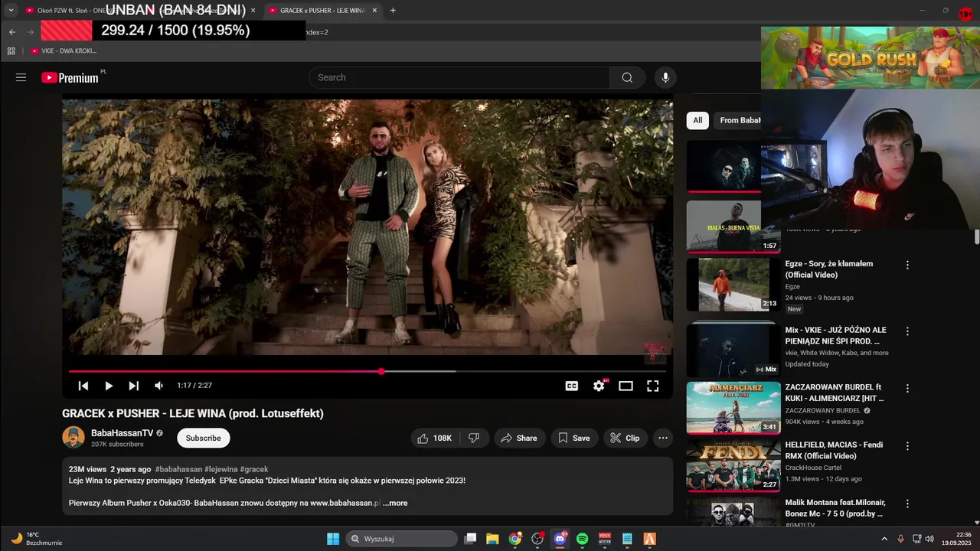Subscribe to BabaHassanTV
Image resolution: width=980 pixels, height=551 pixels.
(204, 438)
